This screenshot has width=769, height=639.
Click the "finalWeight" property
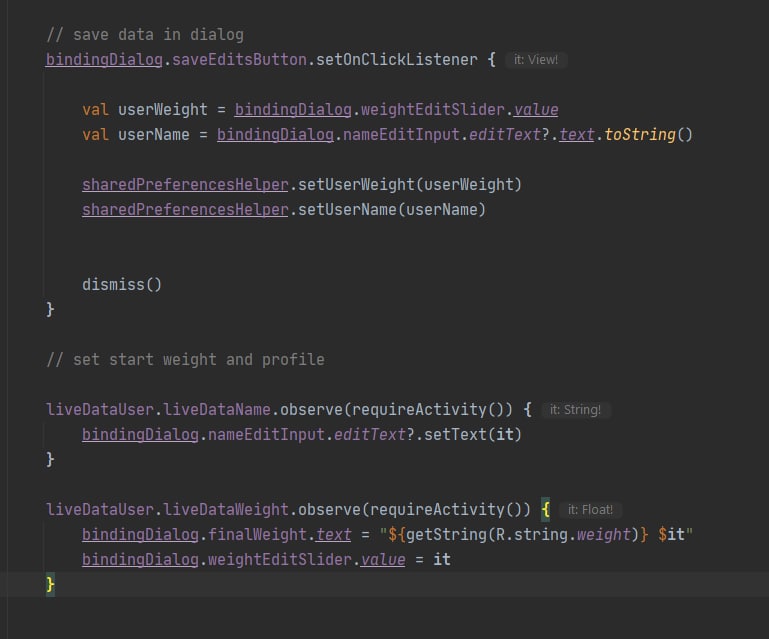(x=257, y=535)
